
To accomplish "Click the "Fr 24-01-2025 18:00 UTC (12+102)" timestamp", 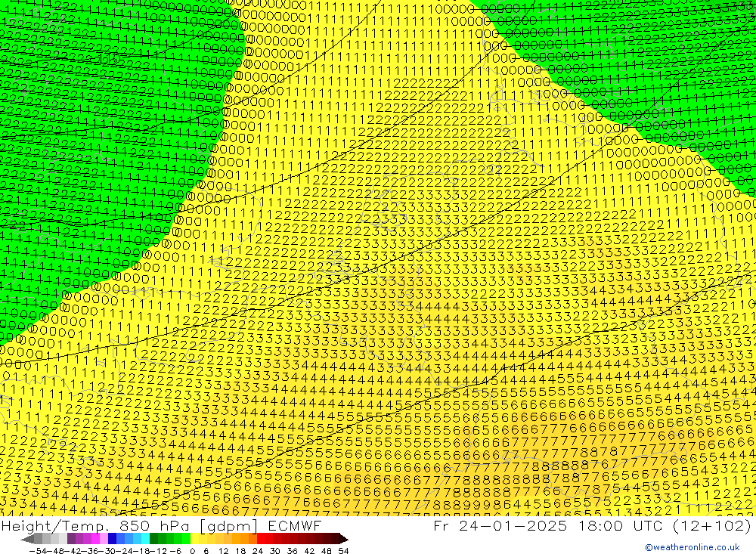I will click(x=592, y=525).
